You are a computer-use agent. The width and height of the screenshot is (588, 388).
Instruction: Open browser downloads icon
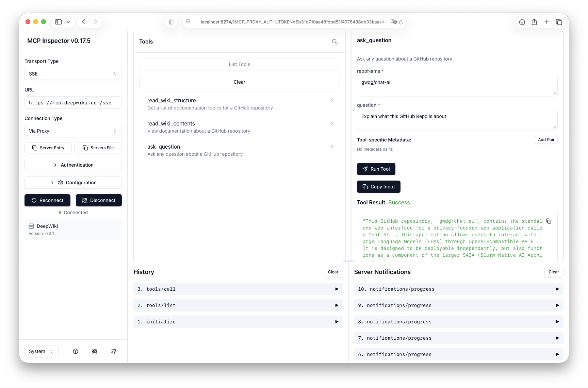pos(522,22)
